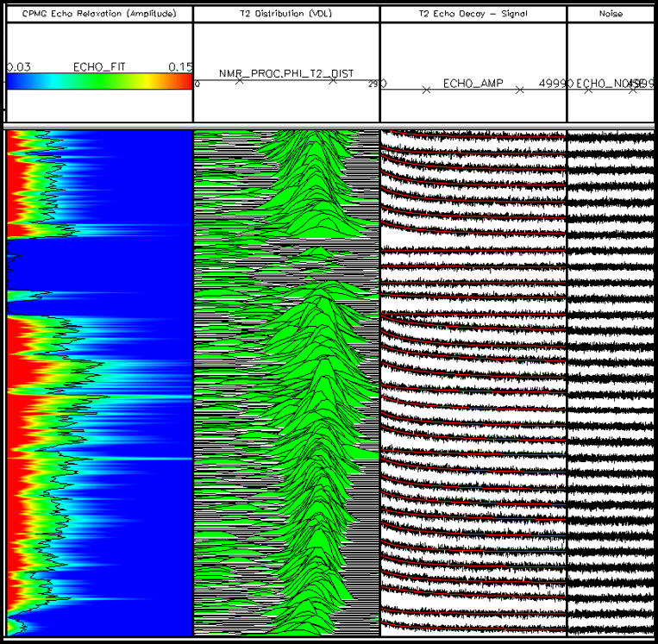Click the ECHO_FIT color scale bar

[99, 81]
